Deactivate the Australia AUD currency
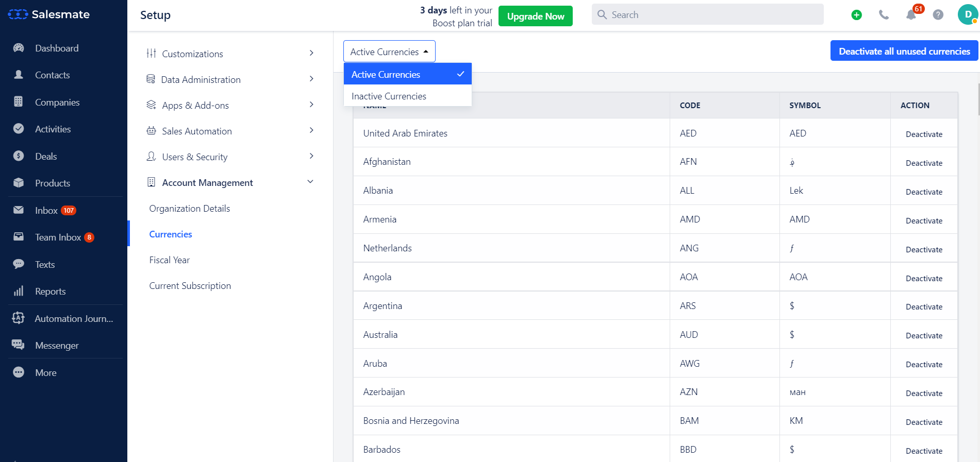The height and width of the screenshot is (462, 980). coord(924,335)
